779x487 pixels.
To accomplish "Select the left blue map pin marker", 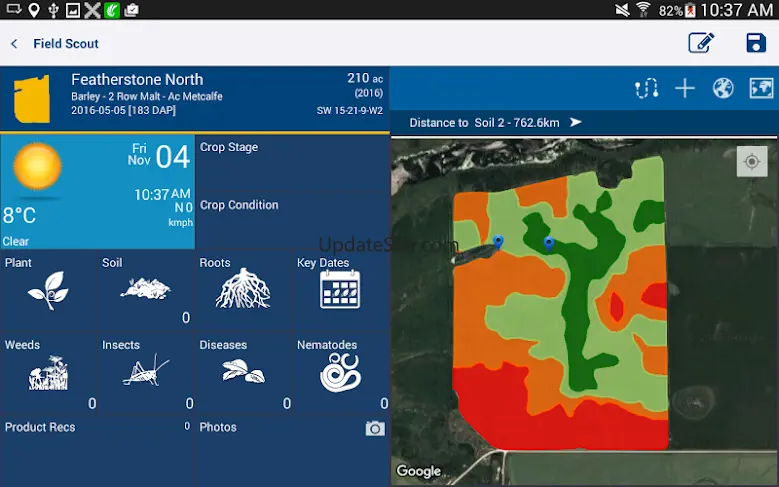I will 498,243.
